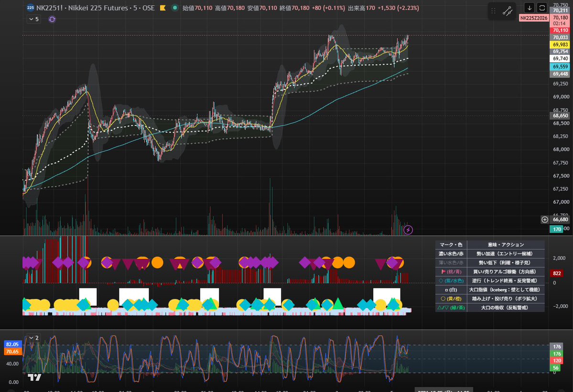Click the orange 70.65 oscillator value label

12,351
